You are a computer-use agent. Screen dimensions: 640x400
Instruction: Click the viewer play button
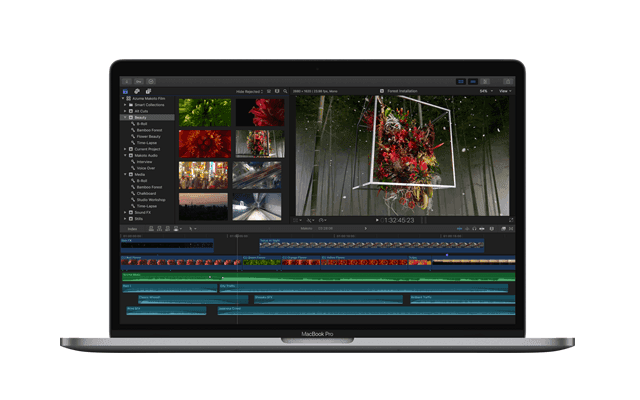[377, 220]
